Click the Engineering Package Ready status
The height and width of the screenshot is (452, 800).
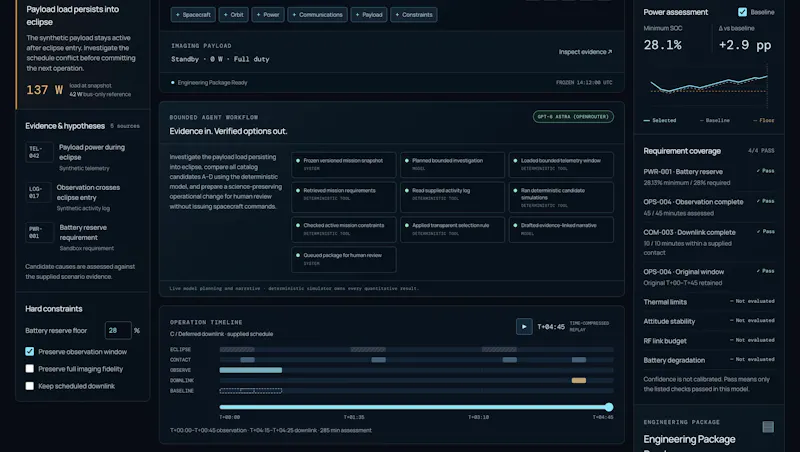click(x=209, y=83)
